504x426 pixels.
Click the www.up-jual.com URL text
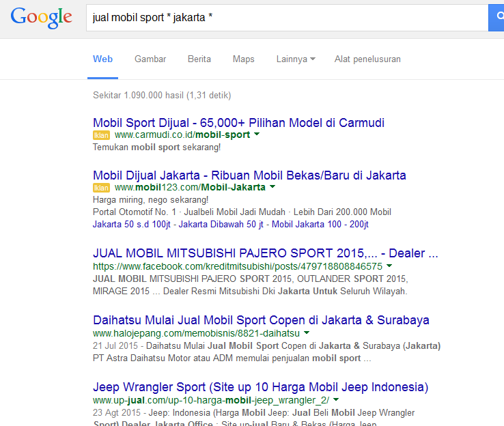[211, 400]
